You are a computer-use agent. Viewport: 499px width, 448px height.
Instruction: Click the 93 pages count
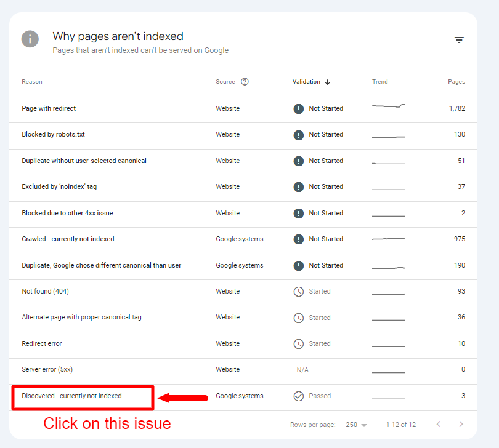point(461,291)
